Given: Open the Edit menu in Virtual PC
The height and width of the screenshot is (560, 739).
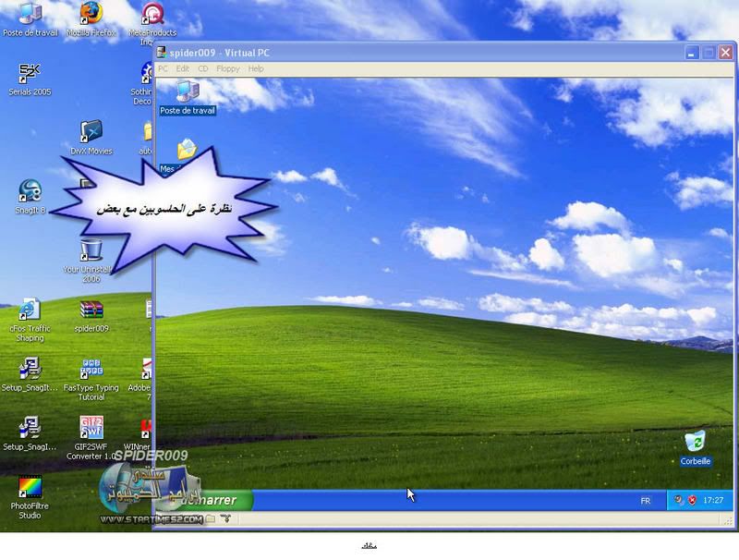Looking at the screenshot, I should tap(182, 68).
